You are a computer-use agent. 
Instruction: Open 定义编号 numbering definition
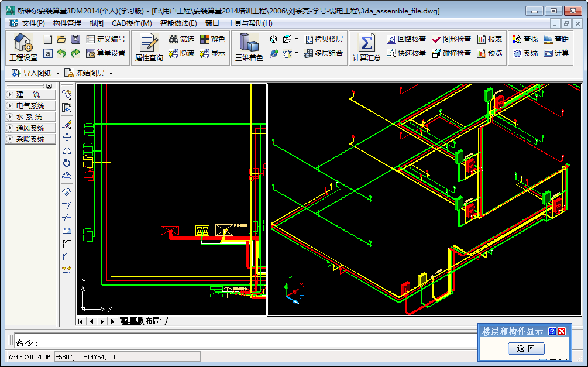(x=106, y=39)
